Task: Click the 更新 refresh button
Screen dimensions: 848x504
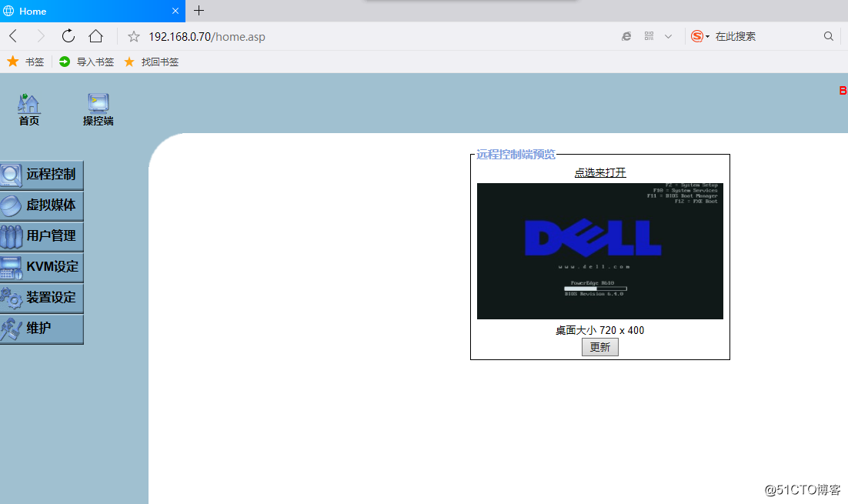Action: pyautogui.click(x=599, y=347)
